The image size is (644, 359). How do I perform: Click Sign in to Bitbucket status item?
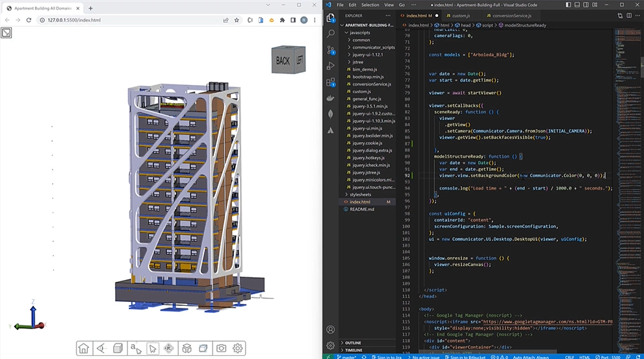(465, 357)
